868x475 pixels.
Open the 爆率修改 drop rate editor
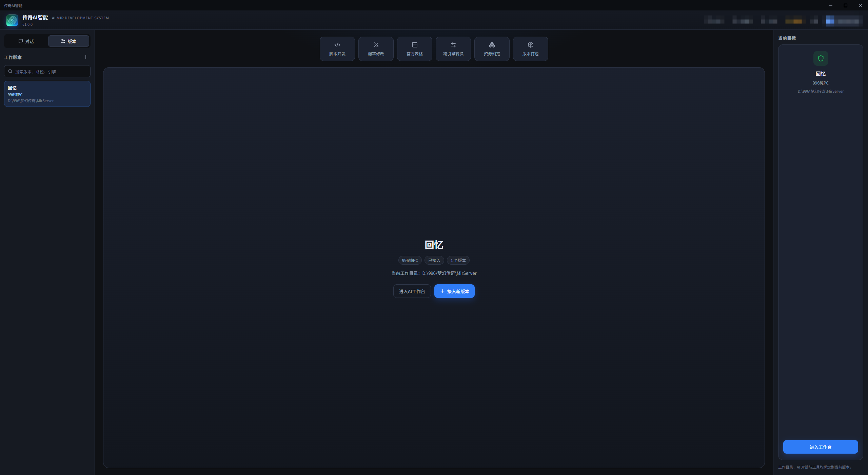click(x=376, y=49)
